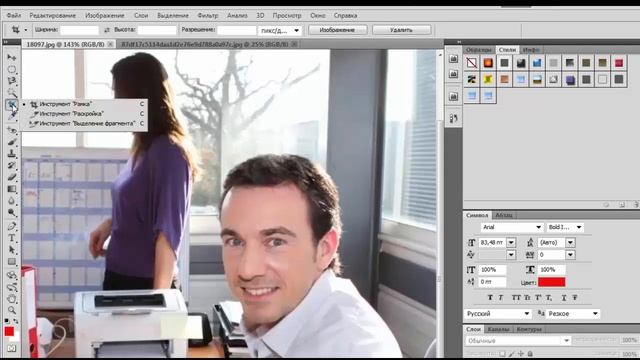The width and height of the screenshot is (640, 360).
Task: Click the red foreground color square
Action: point(9,331)
